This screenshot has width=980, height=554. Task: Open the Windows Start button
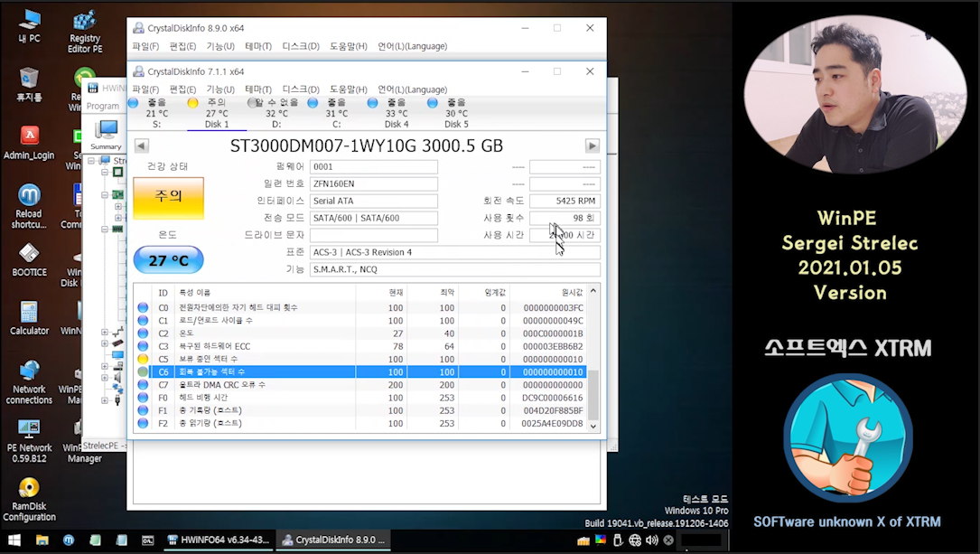point(14,540)
